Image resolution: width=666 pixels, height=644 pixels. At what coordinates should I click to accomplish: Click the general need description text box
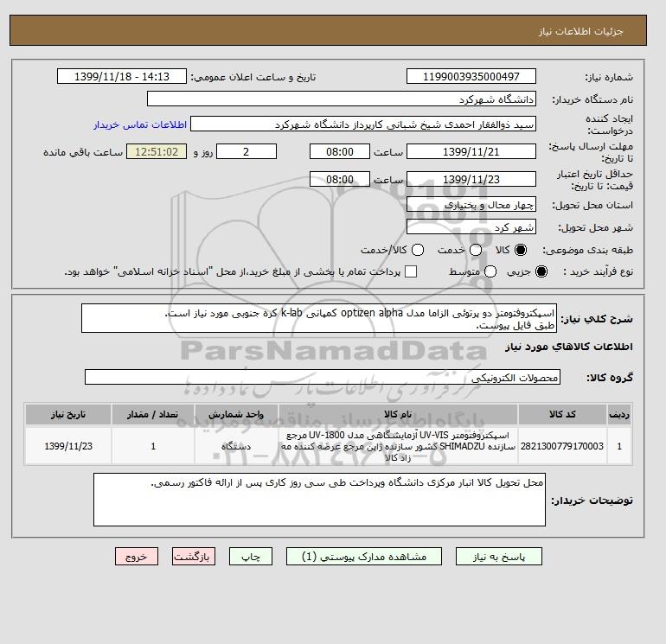(x=319, y=318)
